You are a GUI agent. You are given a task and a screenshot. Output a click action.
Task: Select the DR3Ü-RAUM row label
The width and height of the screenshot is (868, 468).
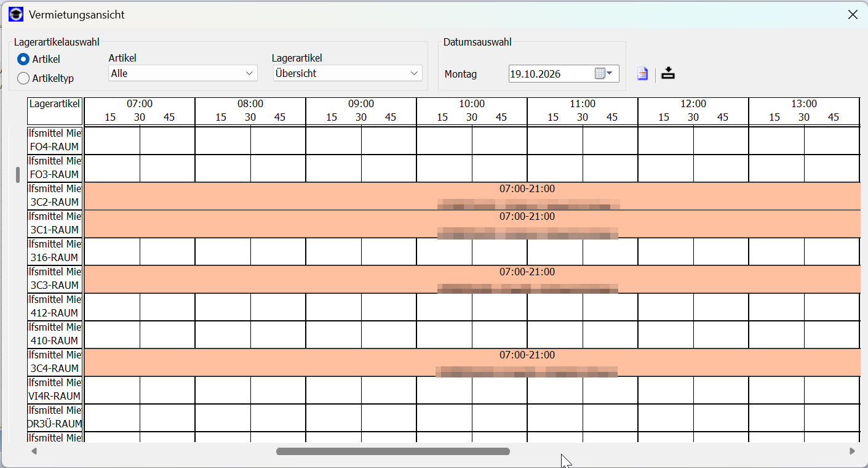tap(55, 418)
